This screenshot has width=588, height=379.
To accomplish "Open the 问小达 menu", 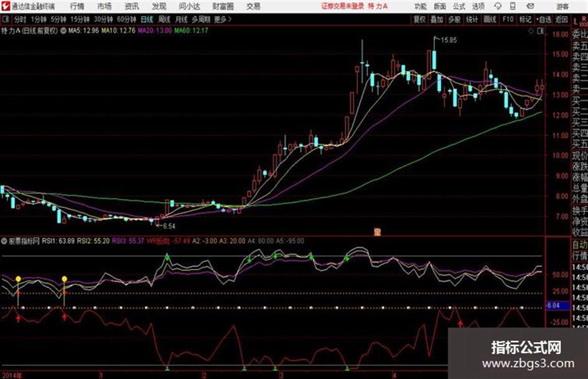I will click(190, 6).
